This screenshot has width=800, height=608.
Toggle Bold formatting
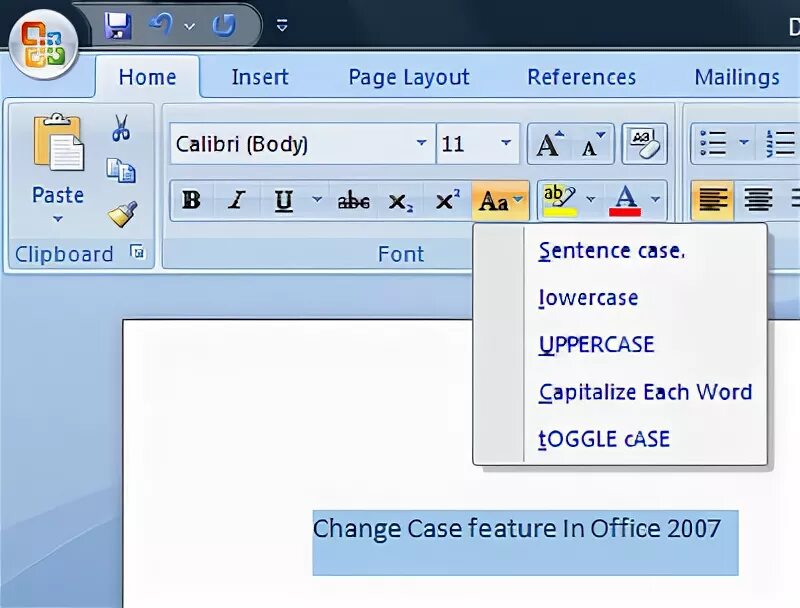click(x=192, y=200)
